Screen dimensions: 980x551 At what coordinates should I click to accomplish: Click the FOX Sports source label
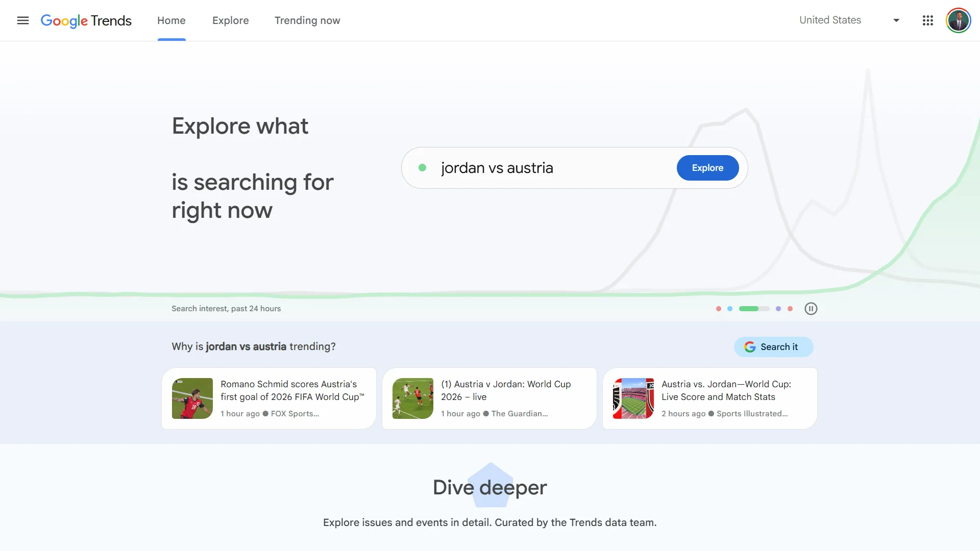[x=295, y=414]
